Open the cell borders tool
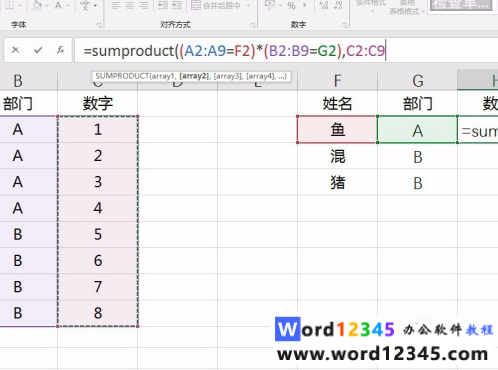The image size is (498, 370). coord(10,5)
